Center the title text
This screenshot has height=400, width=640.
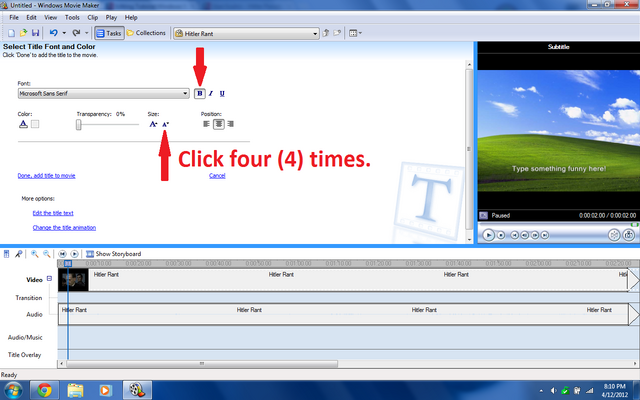coord(219,124)
